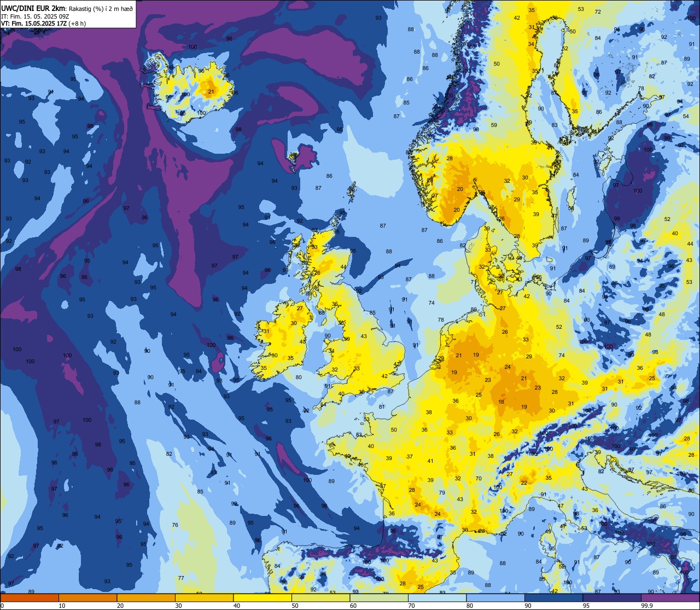This screenshot has height=610, width=700.
Task: Click the title line 'UWC/DINI EUR 2km: Rakastig (%)'
Action: [x=67, y=8]
